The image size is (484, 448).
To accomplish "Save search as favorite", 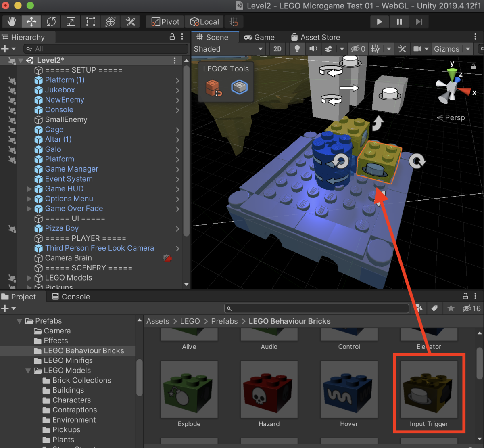I will tap(451, 308).
